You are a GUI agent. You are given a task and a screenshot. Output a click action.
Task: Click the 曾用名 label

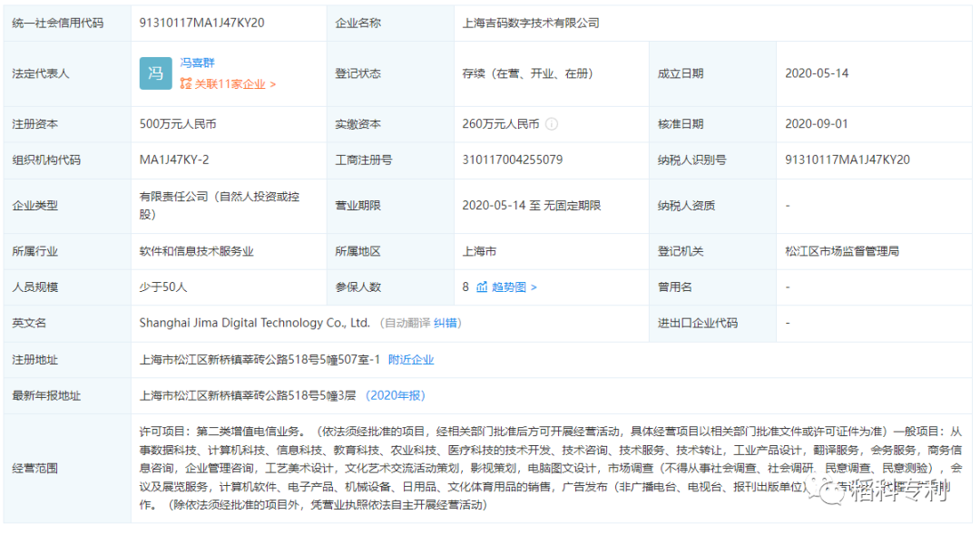coord(674,287)
